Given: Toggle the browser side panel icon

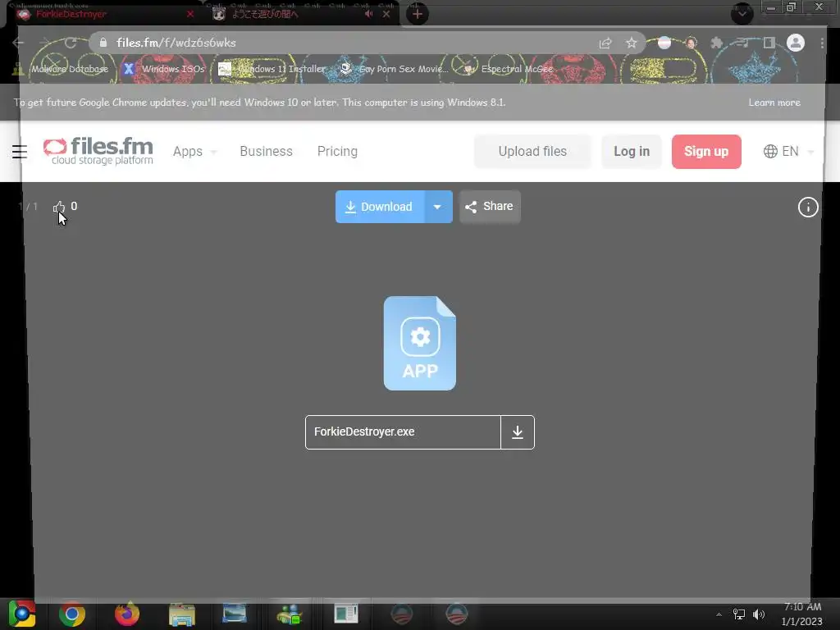Looking at the screenshot, I should [769, 43].
